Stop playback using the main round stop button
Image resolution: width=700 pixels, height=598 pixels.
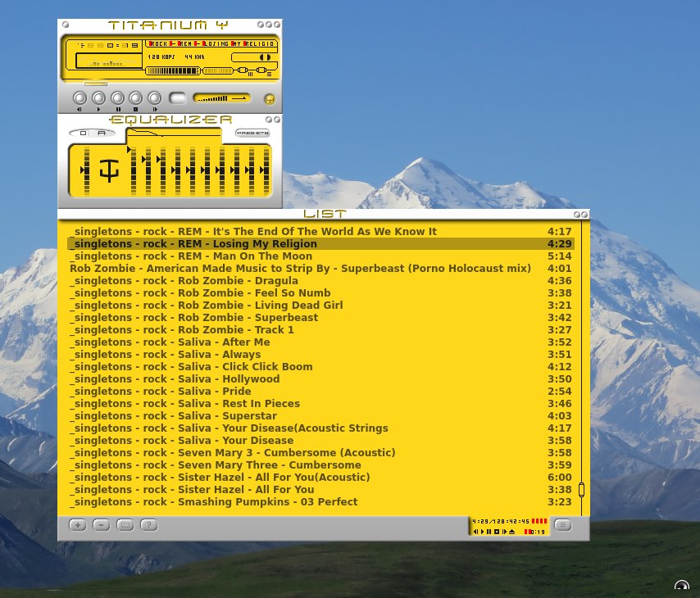click(x=136, y=98)
